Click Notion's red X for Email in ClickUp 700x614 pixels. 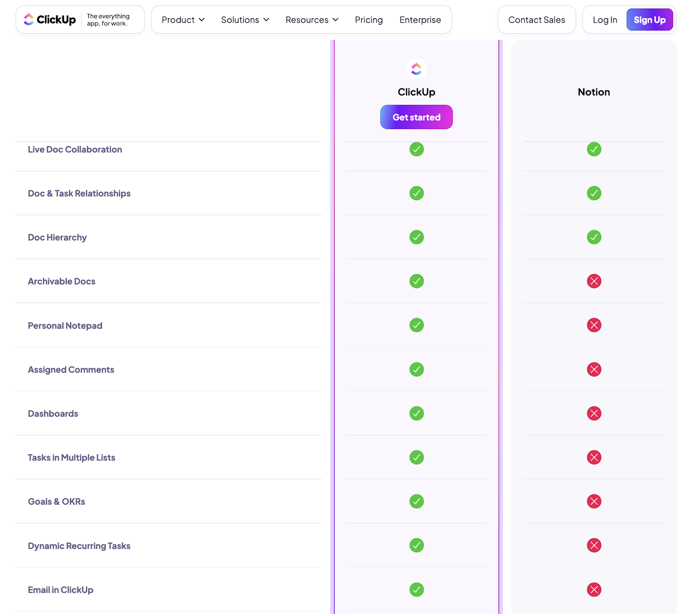pos(594,590)
